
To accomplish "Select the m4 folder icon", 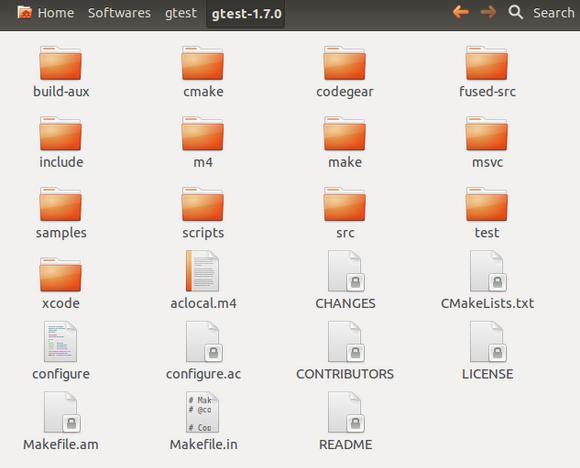I will [203, 134].
